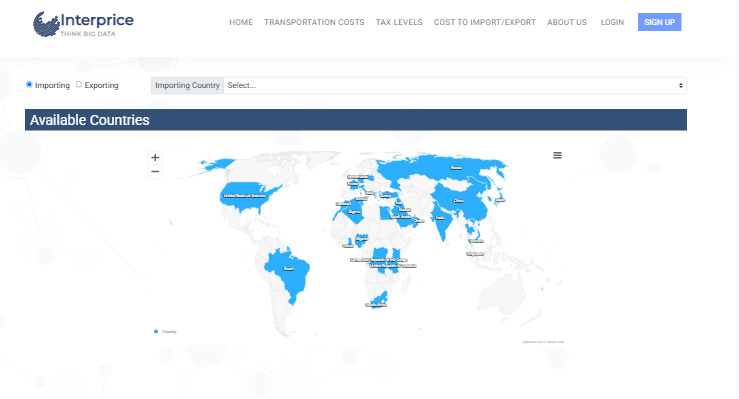
Task: Click the Interprice globe logo
Action: pyautogui.click(x=46, y=24)
